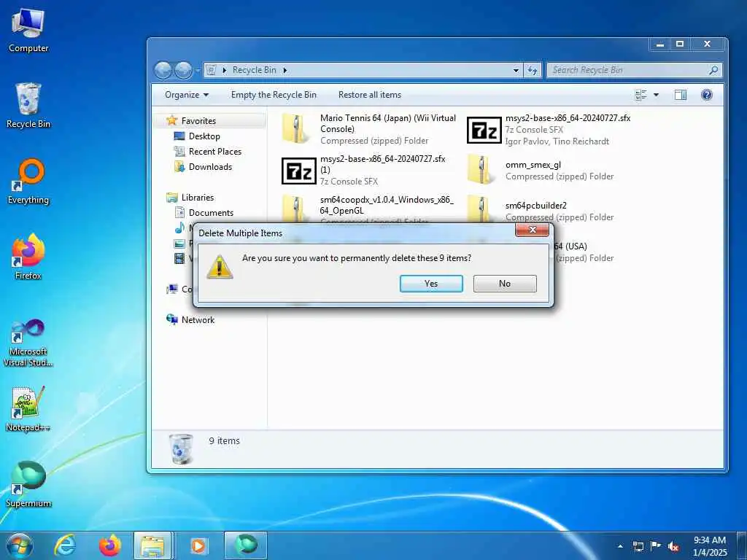The image size is (747, 560).
Task: Click the warning icon in the dialog
Action: [220, 267]
